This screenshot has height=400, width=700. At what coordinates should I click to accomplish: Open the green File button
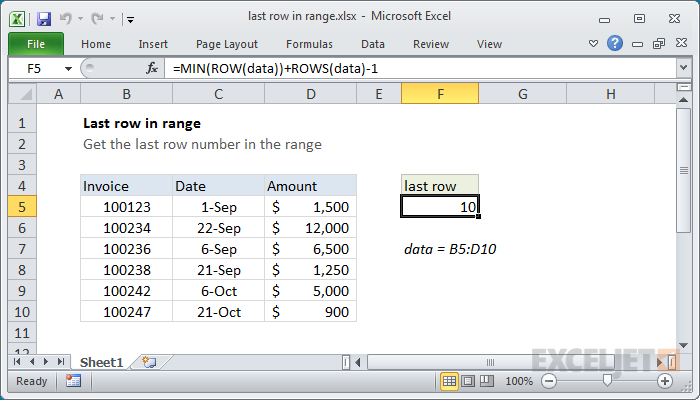[x=36, y=44]
